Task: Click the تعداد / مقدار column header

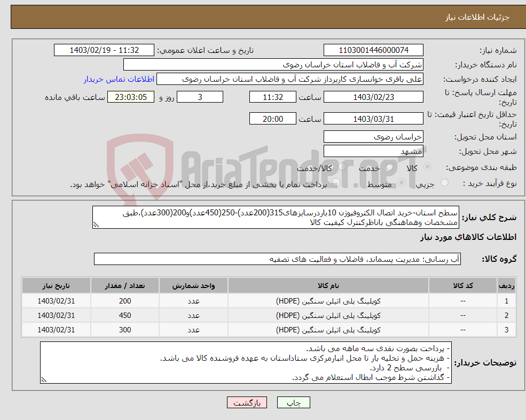Action: (x=125, y=286)
